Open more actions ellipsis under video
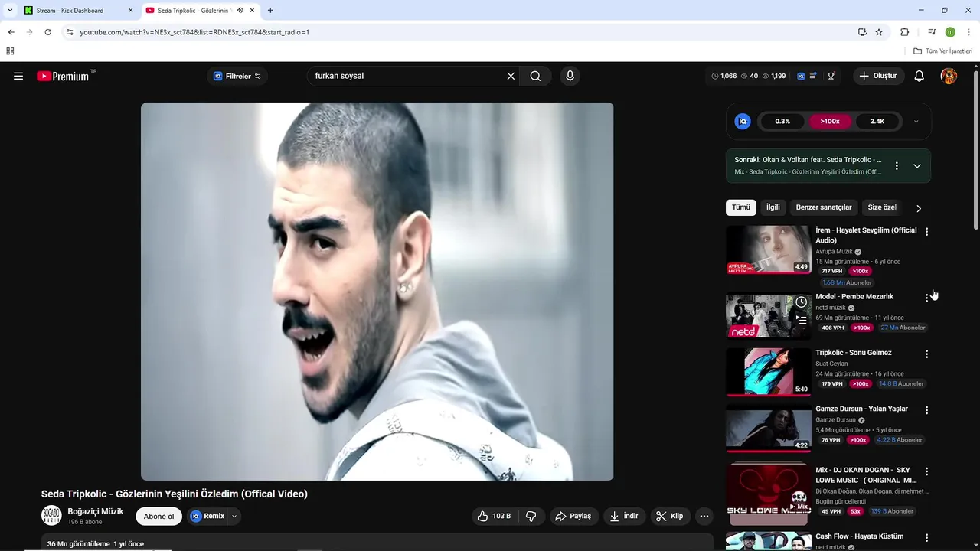Image resolution: width=980 pixels, height=551 pixels. [x=704, y=516]
